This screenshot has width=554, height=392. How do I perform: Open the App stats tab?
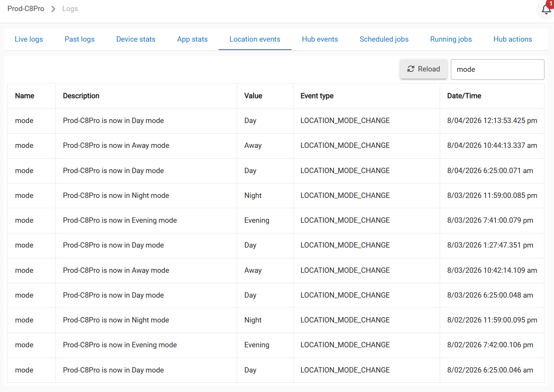(192, 39)
